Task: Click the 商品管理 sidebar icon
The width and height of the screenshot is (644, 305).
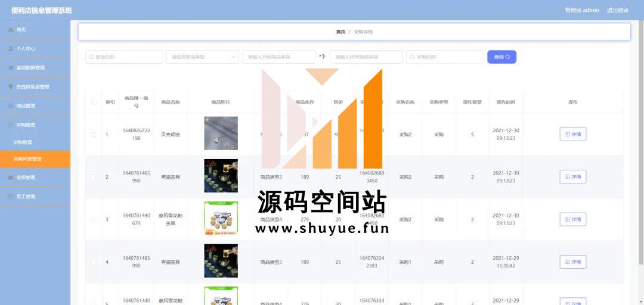Action: pyautogui.click(x=11, y=106)
